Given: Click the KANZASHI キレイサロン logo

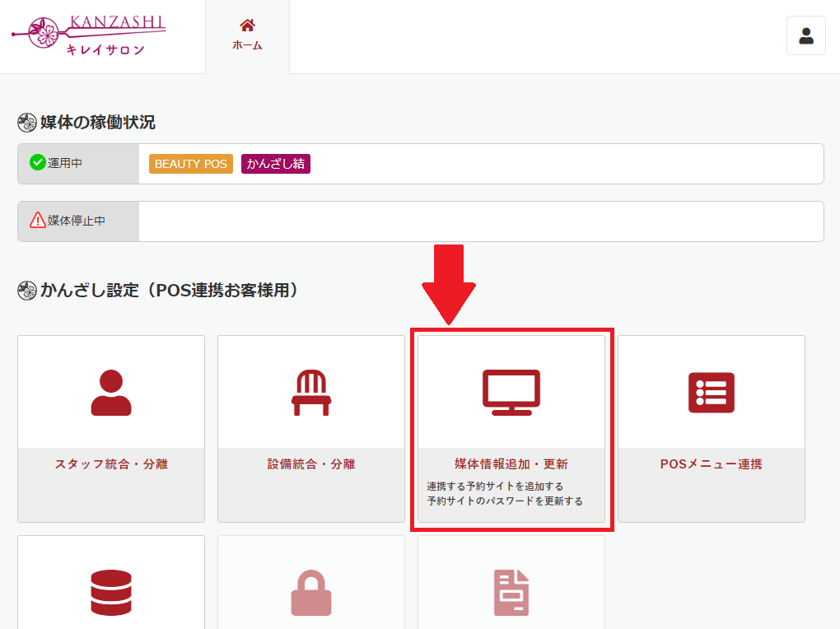Looking at the screenshot, I should [x=89, y=36].
